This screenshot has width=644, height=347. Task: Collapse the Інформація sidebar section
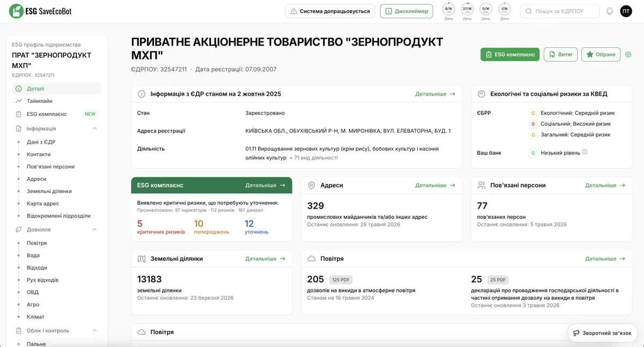[x=94, y=129]
